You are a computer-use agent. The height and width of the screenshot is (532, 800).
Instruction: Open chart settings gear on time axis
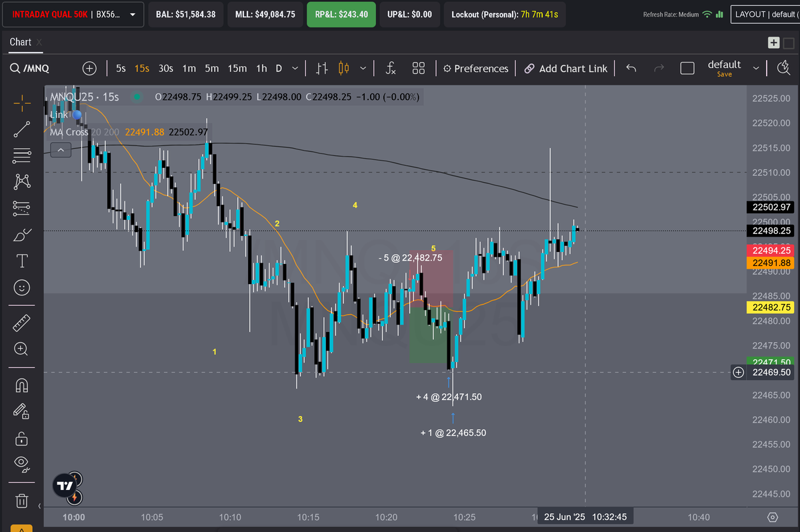point(773,517)
